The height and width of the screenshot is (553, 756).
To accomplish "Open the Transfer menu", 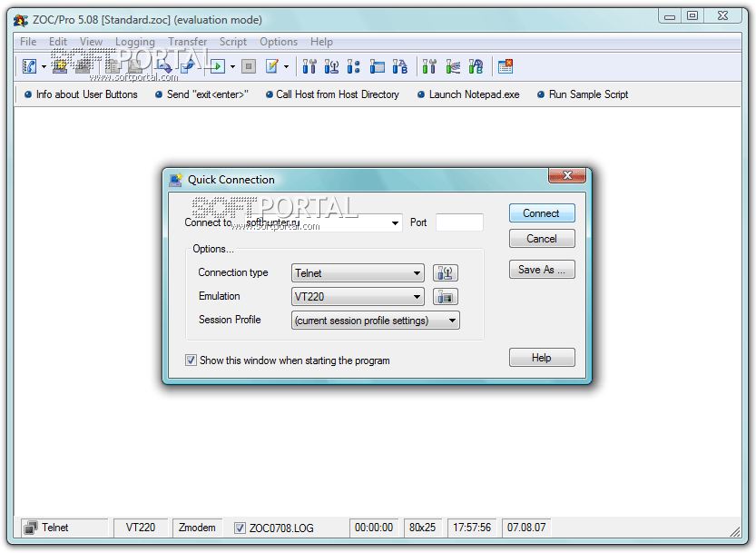I will tap(188, 42).
